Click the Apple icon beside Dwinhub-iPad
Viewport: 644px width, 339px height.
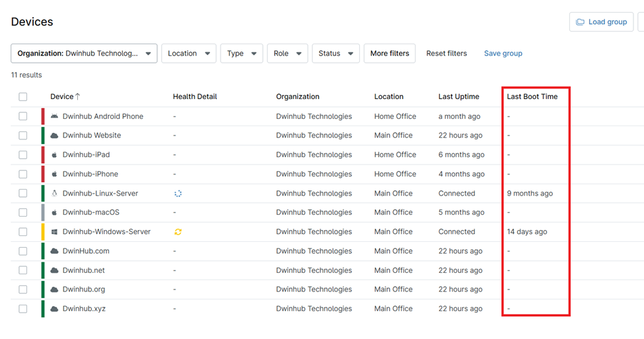[x=54, y=155]
